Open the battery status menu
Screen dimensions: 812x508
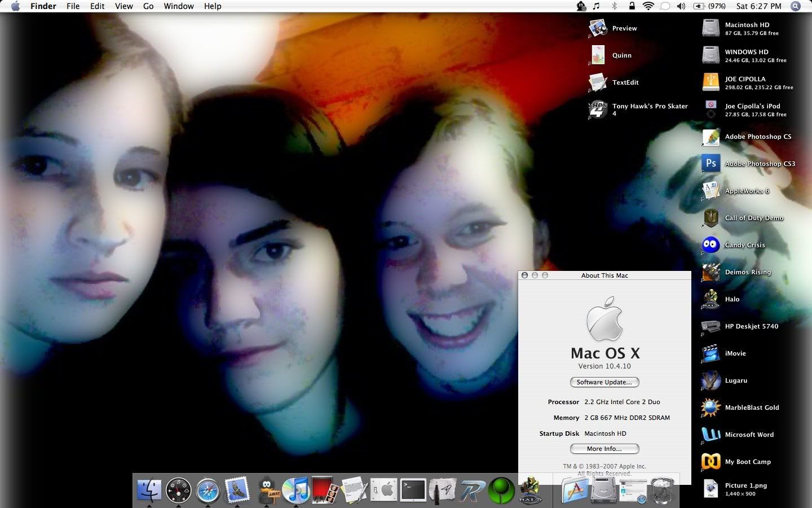(709, 6)
